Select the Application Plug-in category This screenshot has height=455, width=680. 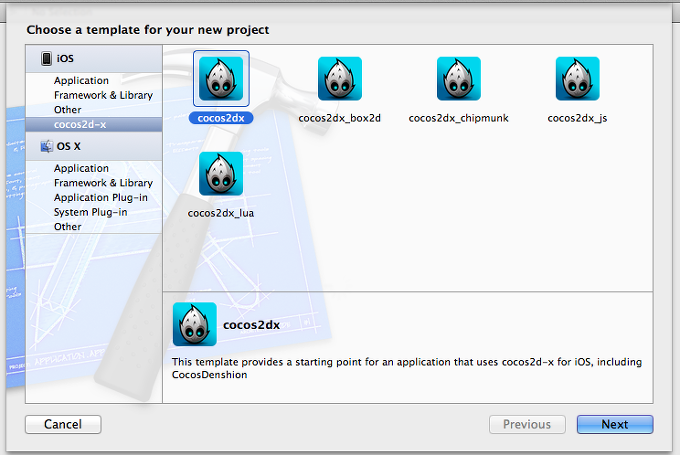[101, 197]
